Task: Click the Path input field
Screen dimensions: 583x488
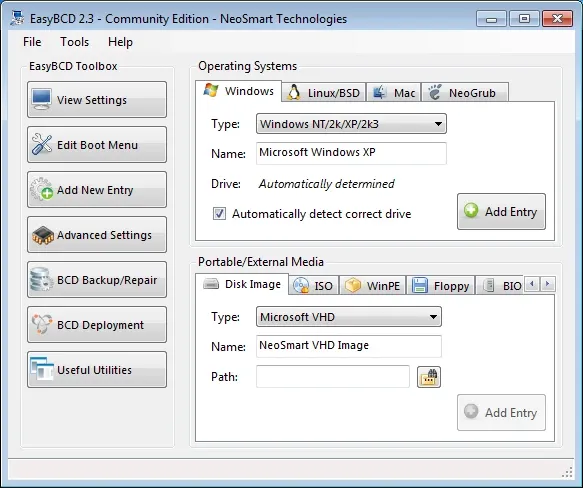Action: [x=333, y=377]
